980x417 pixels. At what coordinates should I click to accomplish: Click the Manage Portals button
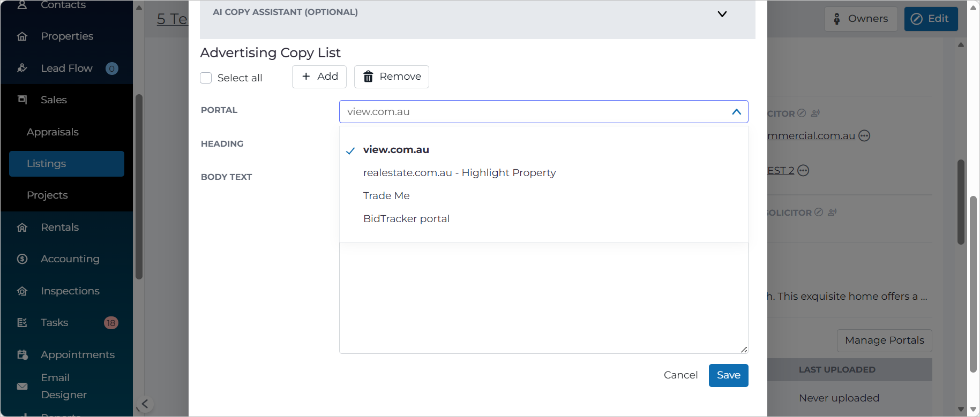(885, 340)
